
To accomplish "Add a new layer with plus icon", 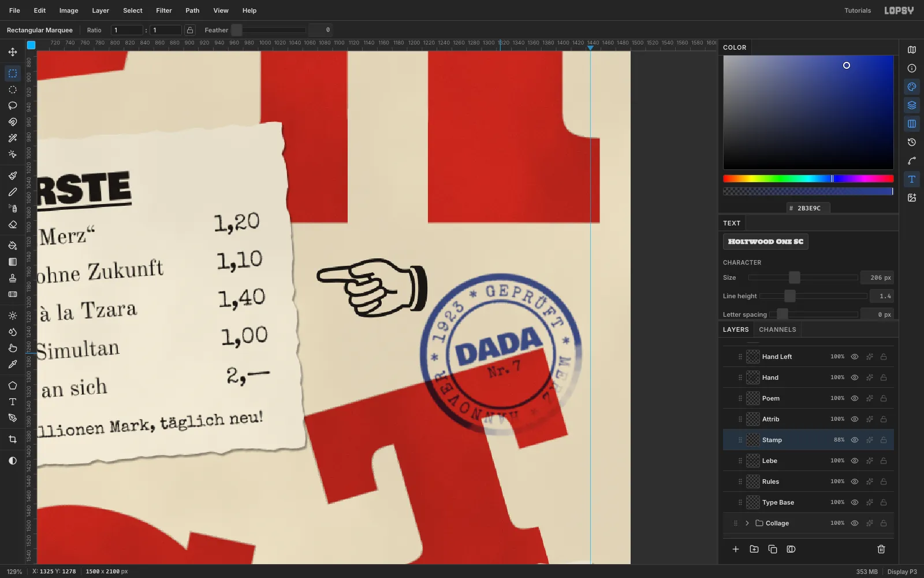I will pyautogui.click(x=736, y=549).
